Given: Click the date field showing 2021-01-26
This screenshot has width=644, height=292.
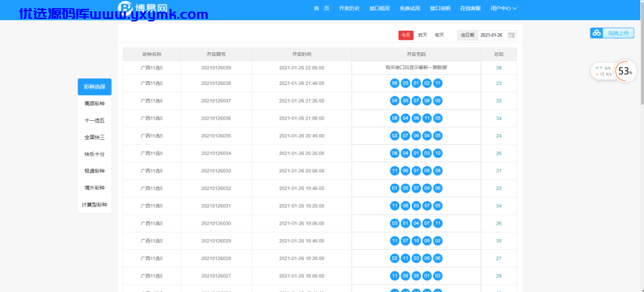Looking at the screenshot, I should (x=497, y=35).
